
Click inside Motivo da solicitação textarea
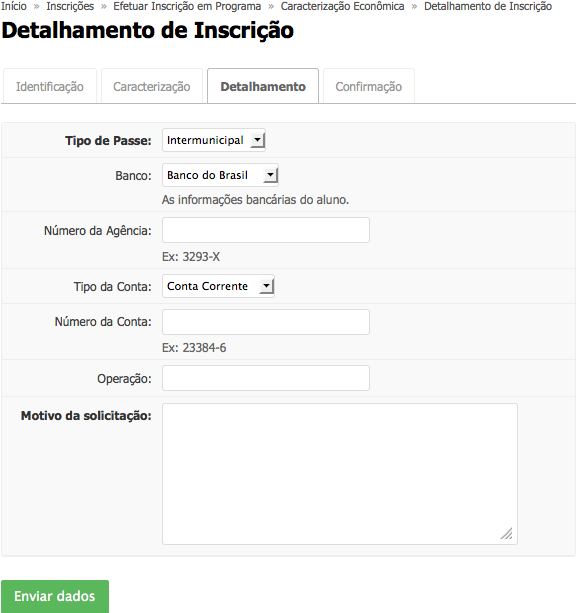[340, 474]
